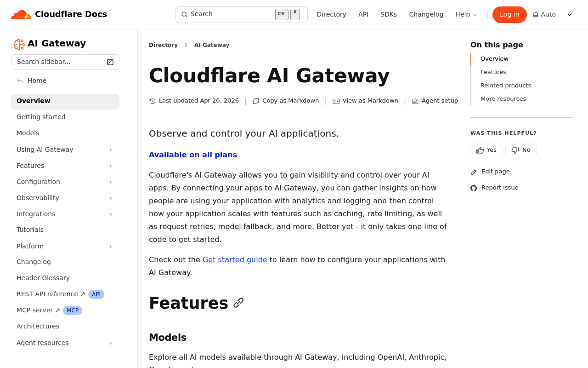Open Architectures in sidebar

tap(65, 326)
